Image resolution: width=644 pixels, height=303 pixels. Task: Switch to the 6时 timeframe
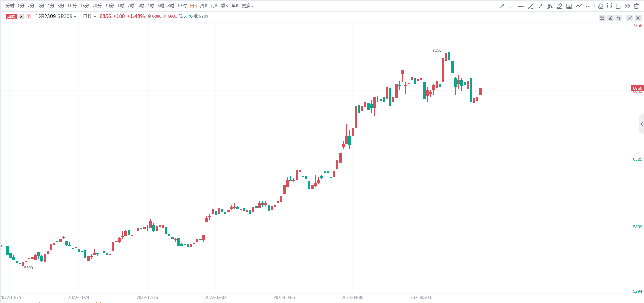(161, 6)
